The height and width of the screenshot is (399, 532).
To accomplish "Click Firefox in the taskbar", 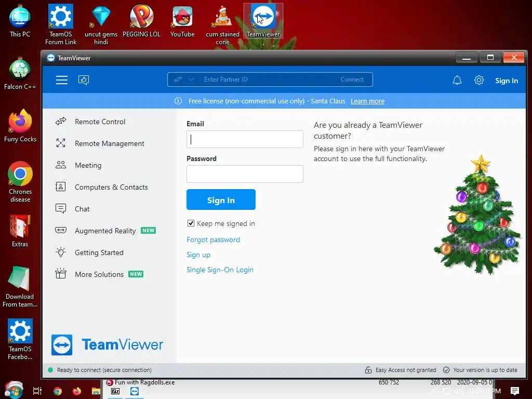I will (77, 391).
